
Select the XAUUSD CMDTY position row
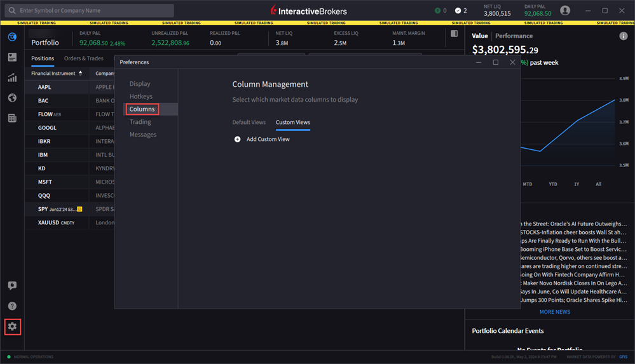pos(70,223)
